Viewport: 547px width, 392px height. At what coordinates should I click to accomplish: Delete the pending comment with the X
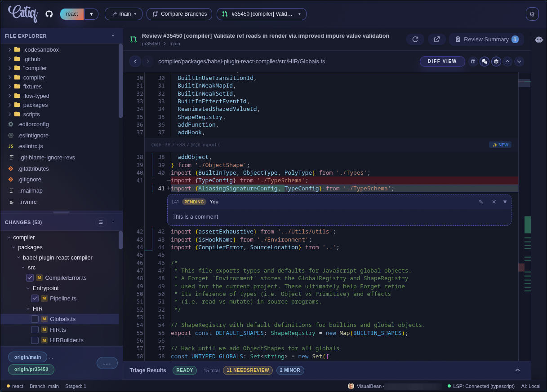click(494, 202)
